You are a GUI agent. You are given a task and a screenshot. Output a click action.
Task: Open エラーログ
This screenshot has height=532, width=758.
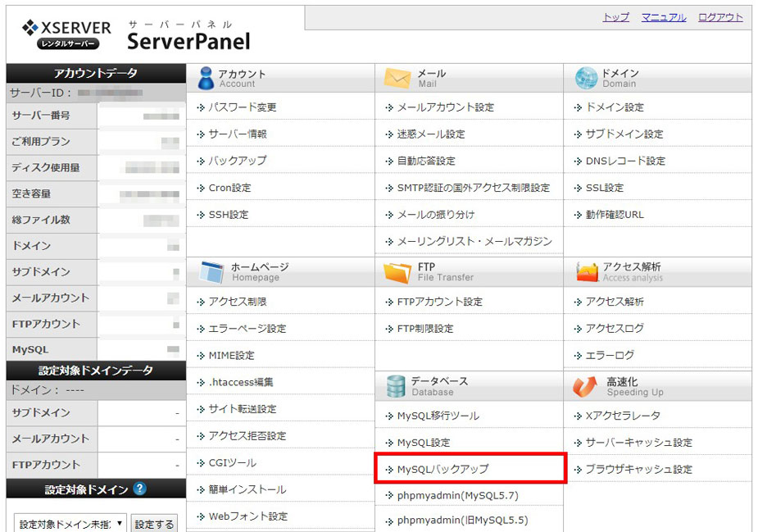point(610,356)
